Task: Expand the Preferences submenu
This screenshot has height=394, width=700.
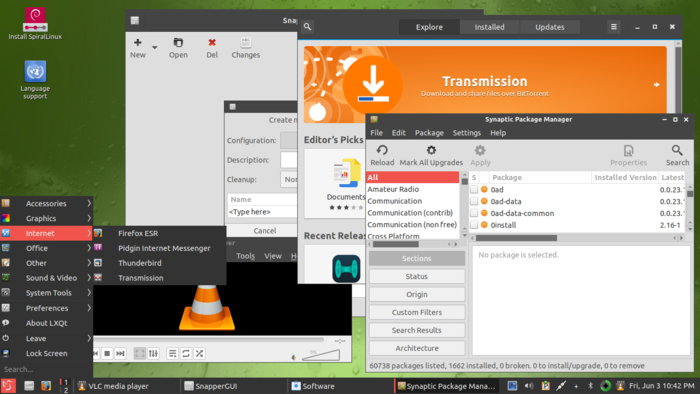Action: (46, 308)
